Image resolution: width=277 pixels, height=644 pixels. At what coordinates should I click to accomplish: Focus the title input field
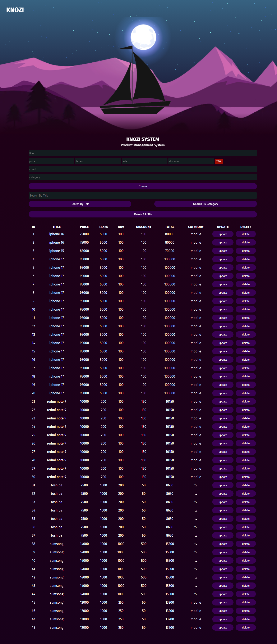(x=143, y=153)
